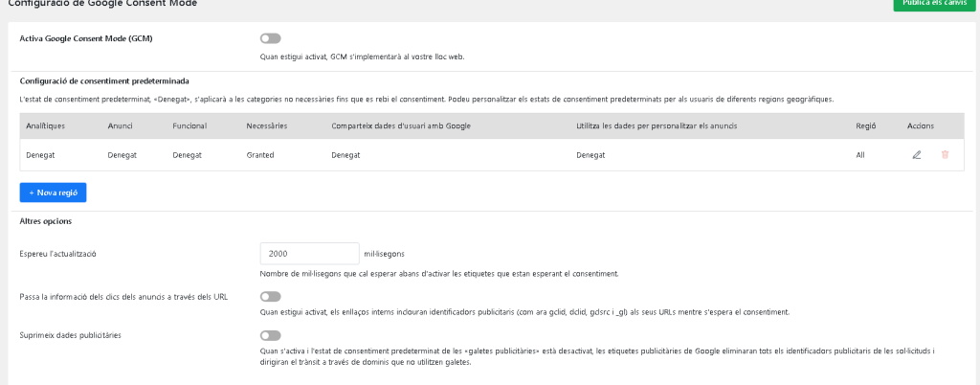
Task: Add a region with + Nova regió
Action: (x=54, y=192)
